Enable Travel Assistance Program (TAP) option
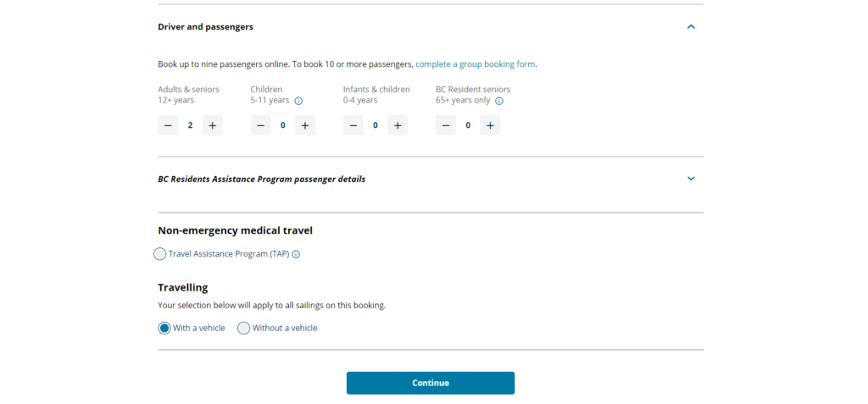 [x=160, y=254]
